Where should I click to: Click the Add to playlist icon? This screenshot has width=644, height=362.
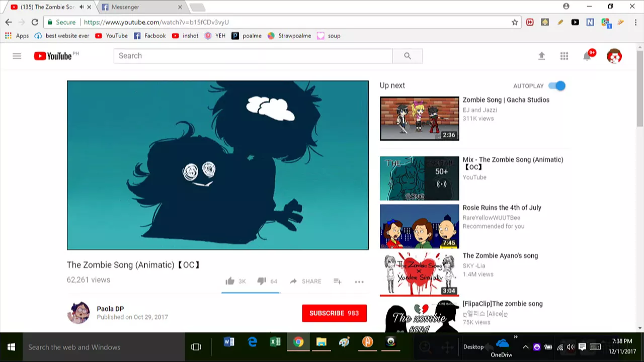338,281
